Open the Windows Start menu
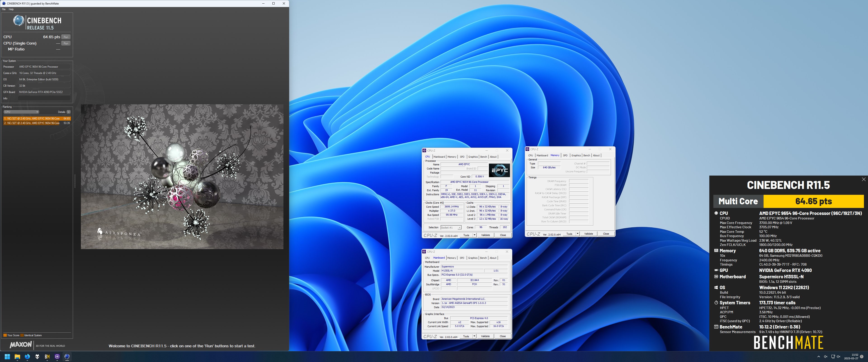Viewport: 868px width, 362px height. coord(7,356)
